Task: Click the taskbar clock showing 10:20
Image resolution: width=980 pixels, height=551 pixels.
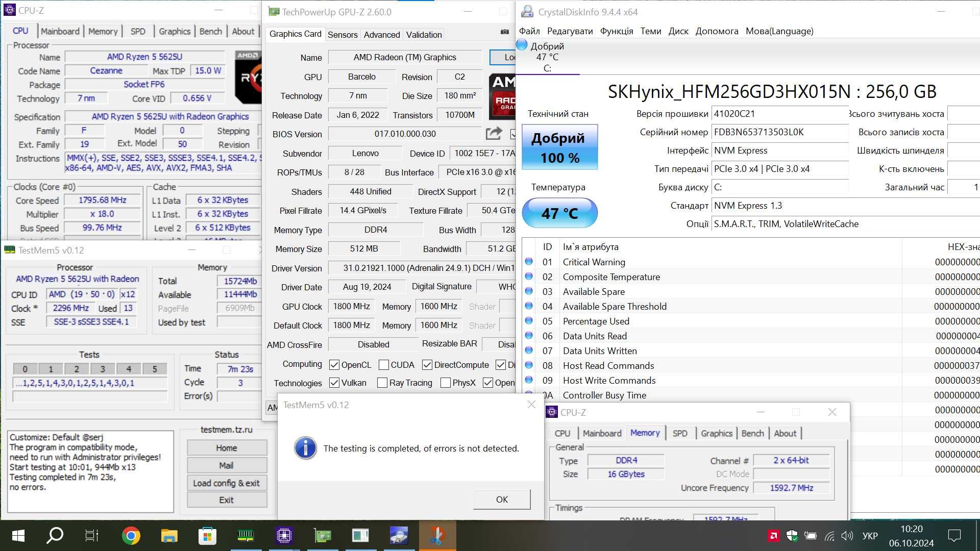Action: pos(912,536)
